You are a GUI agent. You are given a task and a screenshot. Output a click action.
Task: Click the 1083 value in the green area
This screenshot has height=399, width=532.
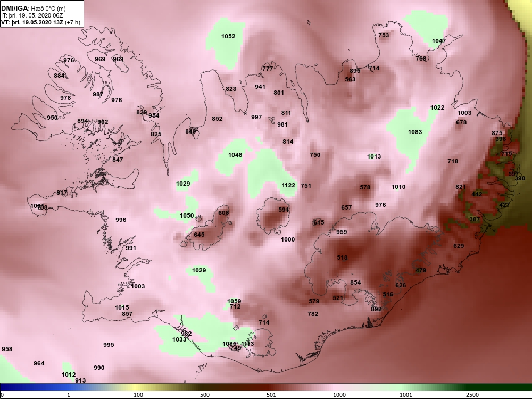pyautogui.click(x=415, y=132)
